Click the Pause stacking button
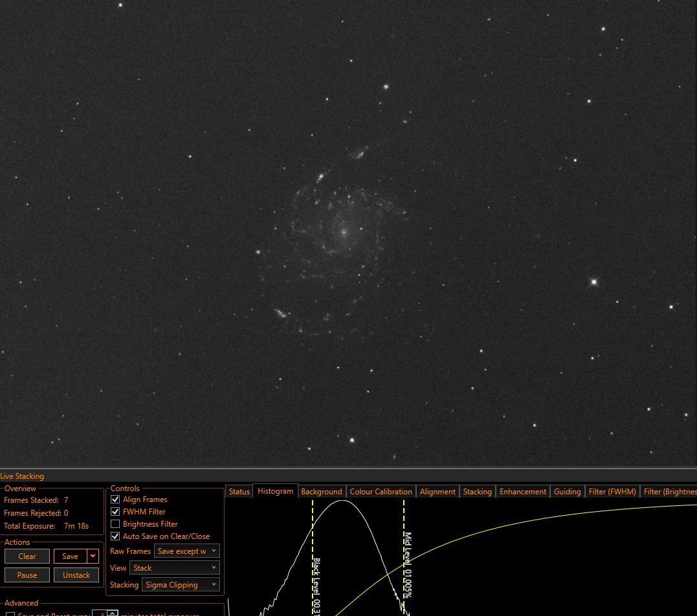The width and height of the screenshot is (697, 616). pyautogui.click(x=27, y=575)
